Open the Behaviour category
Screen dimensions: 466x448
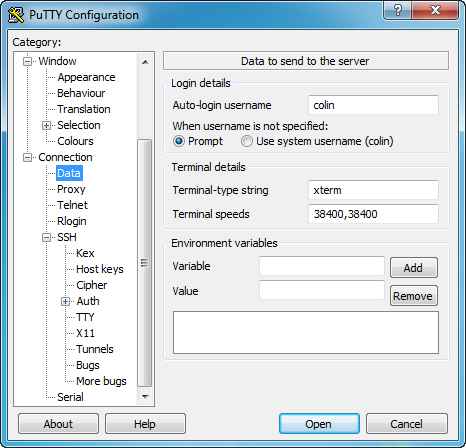pyautogui.click(x=81, y=93)
